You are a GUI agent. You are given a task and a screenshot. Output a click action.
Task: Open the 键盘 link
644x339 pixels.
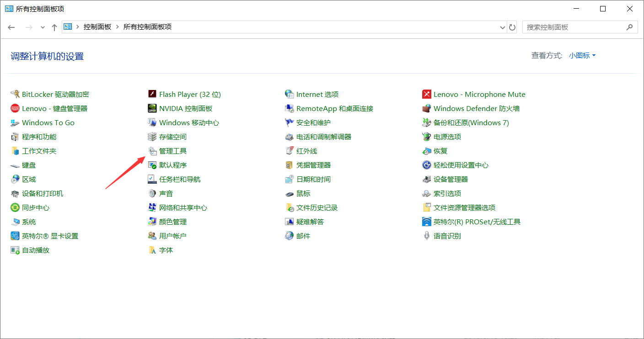pyautogui.click(x=29, y=165)
